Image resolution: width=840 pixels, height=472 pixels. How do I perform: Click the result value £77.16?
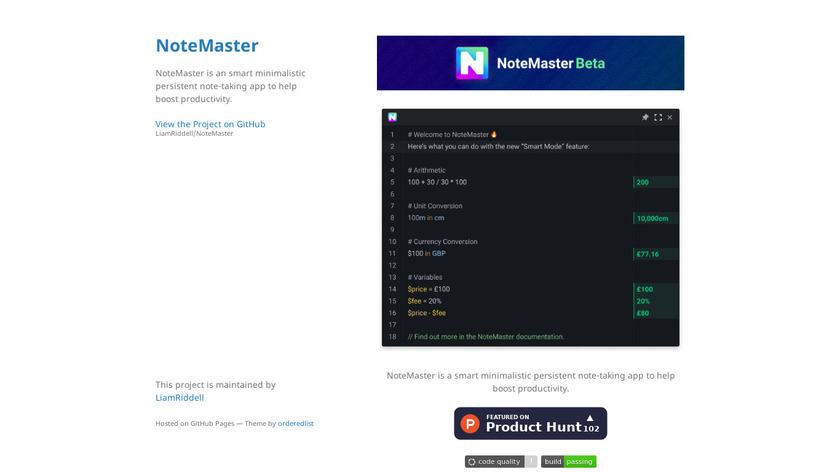pyautogui.click(x=648, y=254)
